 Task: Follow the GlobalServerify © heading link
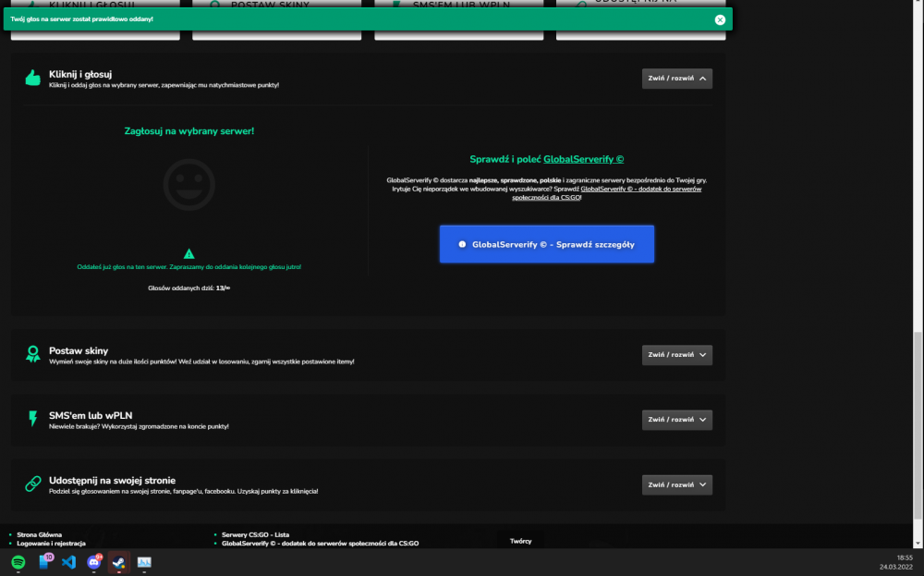(583, 159)
